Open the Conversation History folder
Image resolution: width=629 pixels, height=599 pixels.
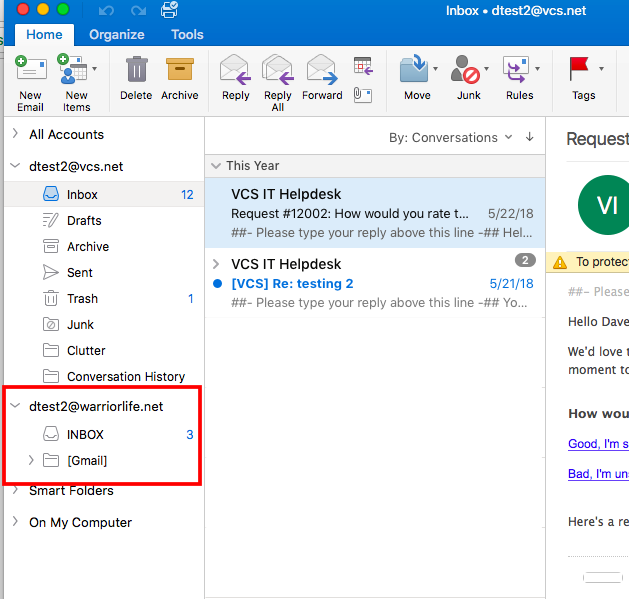[104, 376]
